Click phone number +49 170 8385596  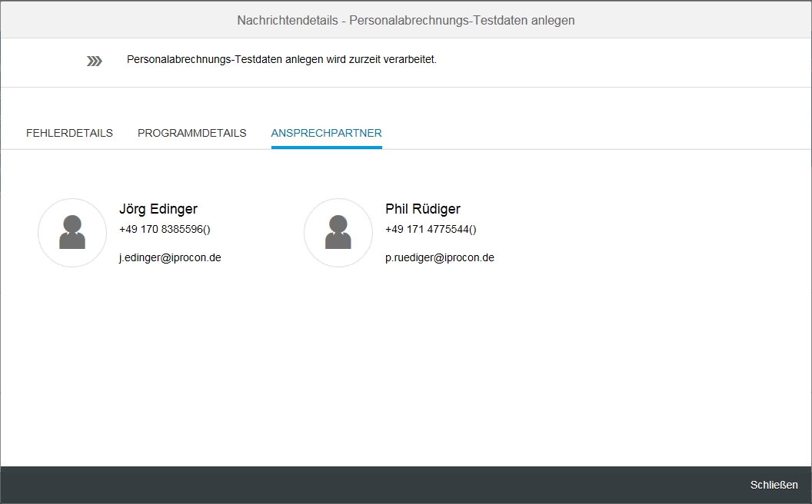[x=165, y=229]
